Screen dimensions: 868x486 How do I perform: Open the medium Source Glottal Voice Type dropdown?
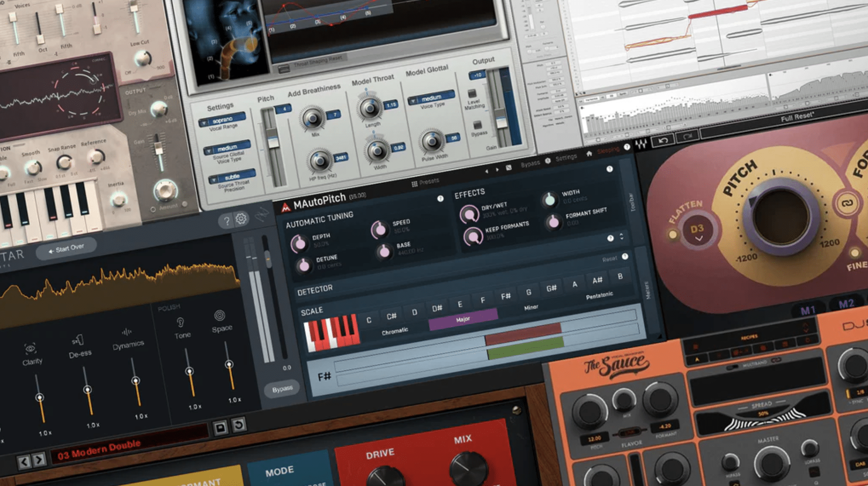click(x=226, y=148)
